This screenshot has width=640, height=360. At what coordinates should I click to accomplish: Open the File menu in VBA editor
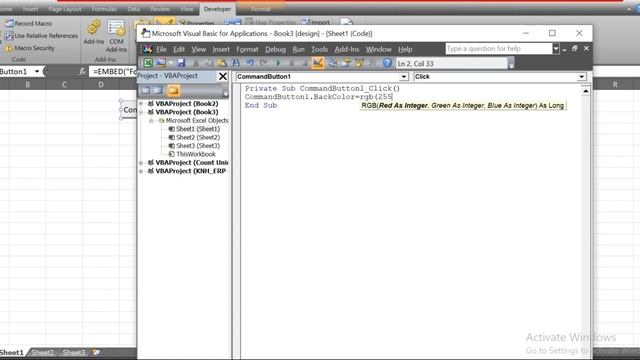point(162,49)
